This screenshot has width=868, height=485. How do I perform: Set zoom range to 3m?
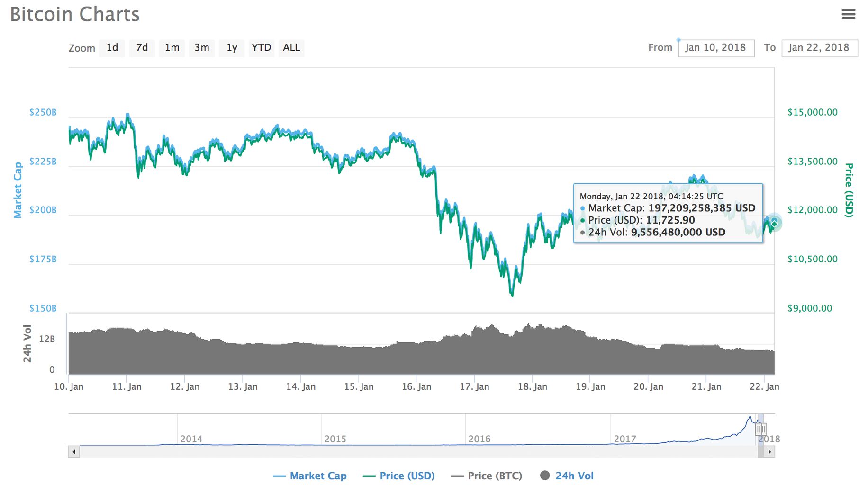202,48
